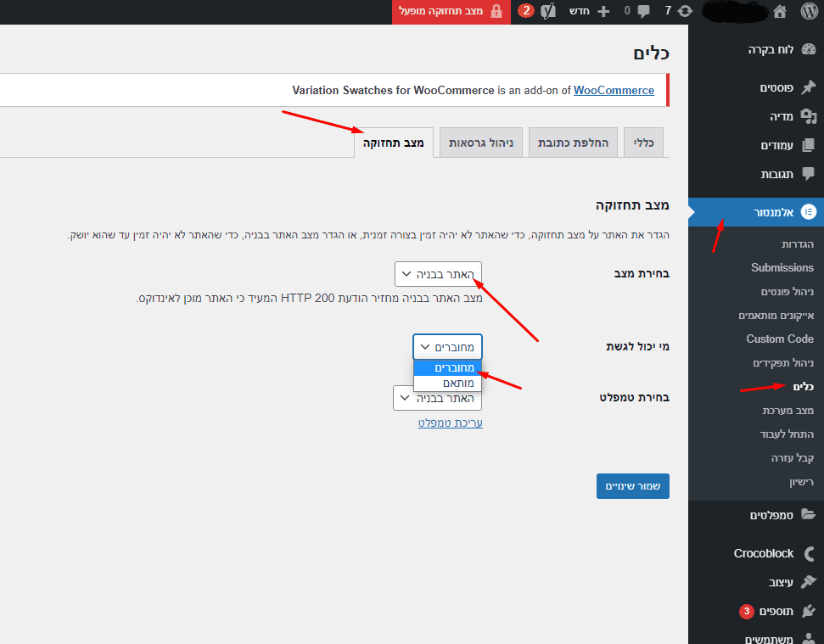The height and width of the screenshot is (644, 824).
Task: Open 'רישיון' license submenu item
Action: pyautogui.click(x=801, y=482)
